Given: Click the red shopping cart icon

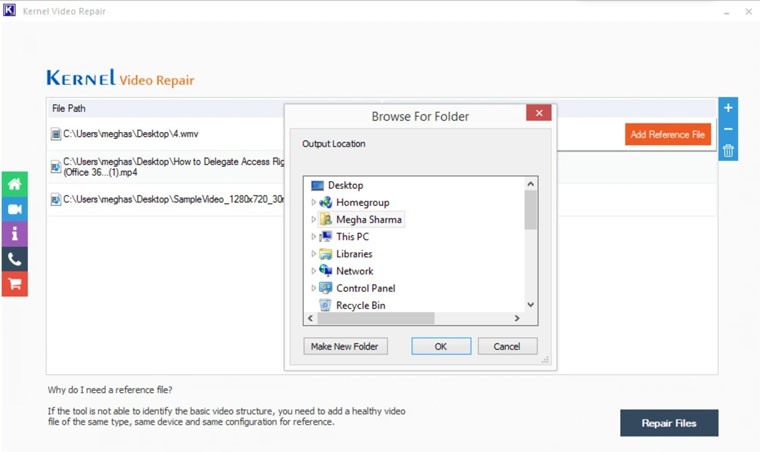Looking at the screenshot, I should point(14,284).
